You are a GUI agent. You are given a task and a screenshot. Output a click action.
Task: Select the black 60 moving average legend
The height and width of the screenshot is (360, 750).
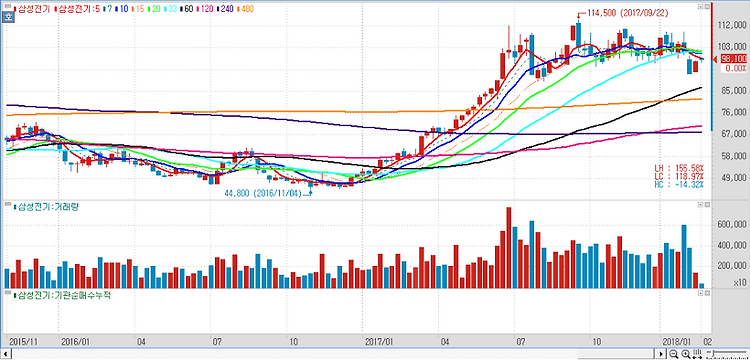pyautogui.click(x=188, y=9)
